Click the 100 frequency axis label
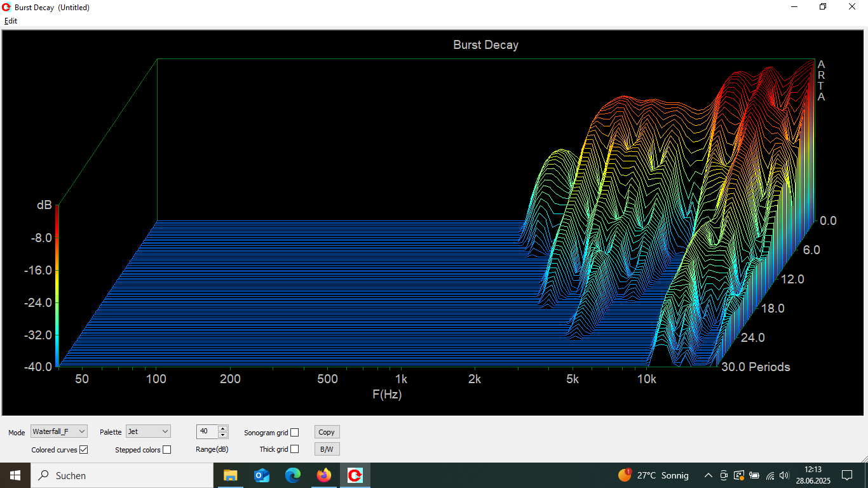The image size is (868, 488). [156, 379]
